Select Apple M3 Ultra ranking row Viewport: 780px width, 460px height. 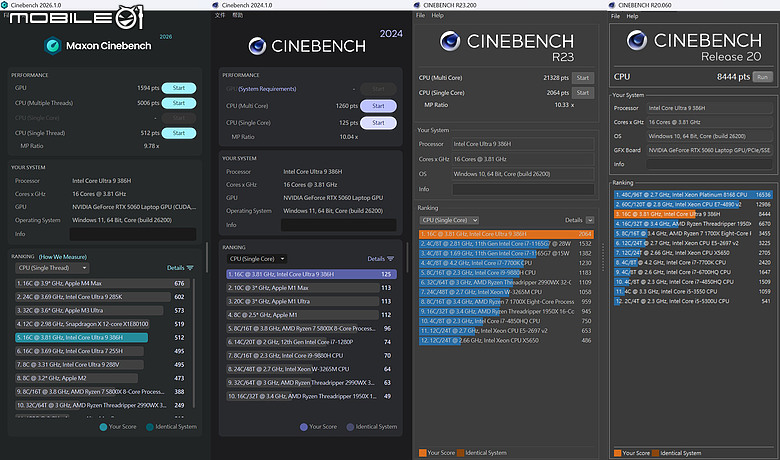101,310
